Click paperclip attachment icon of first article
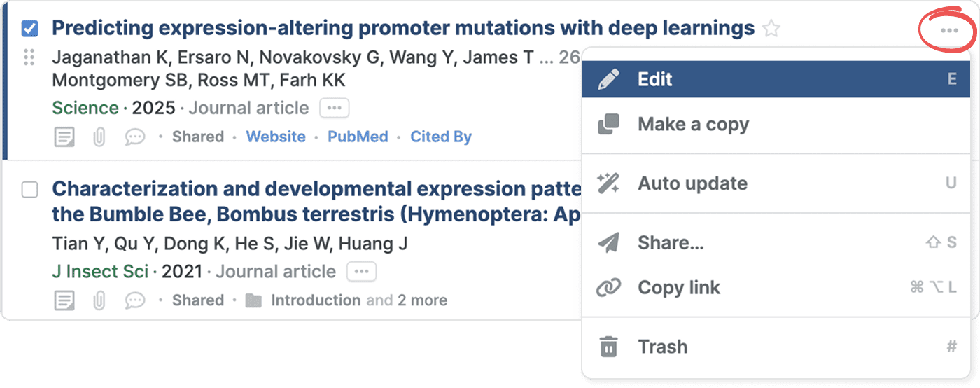 click(99, 137)
